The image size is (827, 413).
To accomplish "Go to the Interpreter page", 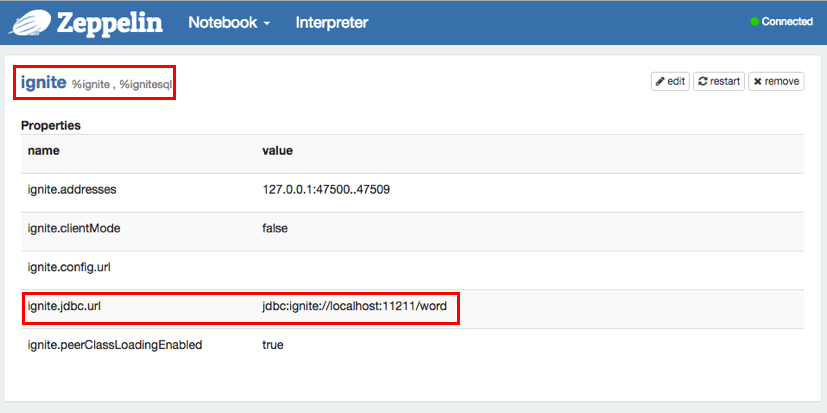I will (331, 22).
